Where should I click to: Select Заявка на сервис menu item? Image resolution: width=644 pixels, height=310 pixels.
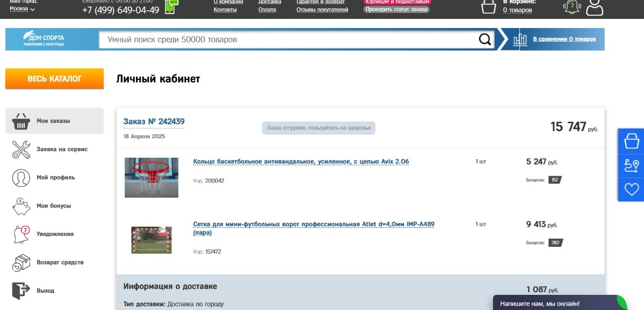pos(62,149)
